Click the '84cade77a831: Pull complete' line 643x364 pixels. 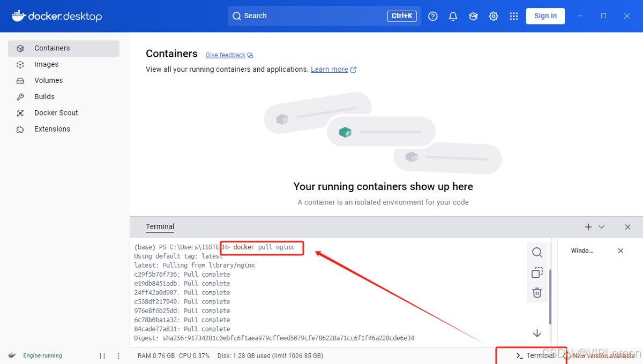tap(182, 329)
